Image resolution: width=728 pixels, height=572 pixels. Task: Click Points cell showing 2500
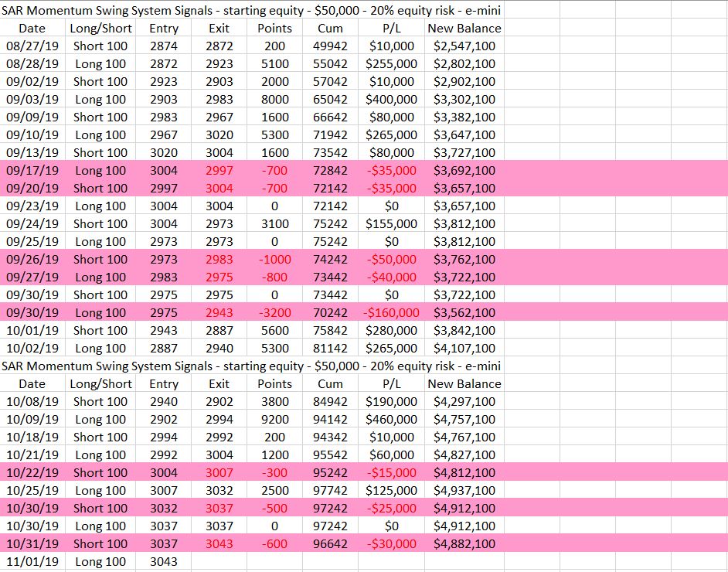275,491
